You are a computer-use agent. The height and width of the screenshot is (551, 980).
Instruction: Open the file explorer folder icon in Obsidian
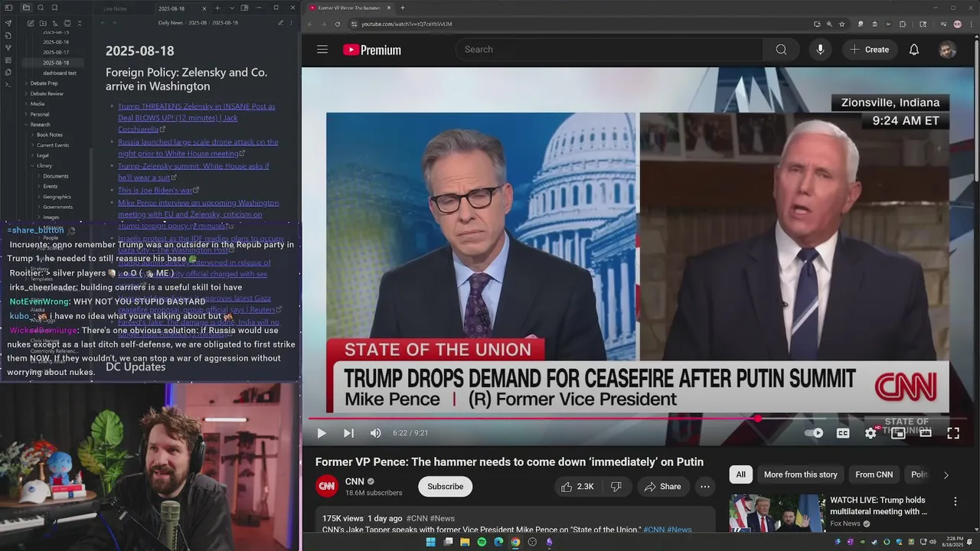26,8
